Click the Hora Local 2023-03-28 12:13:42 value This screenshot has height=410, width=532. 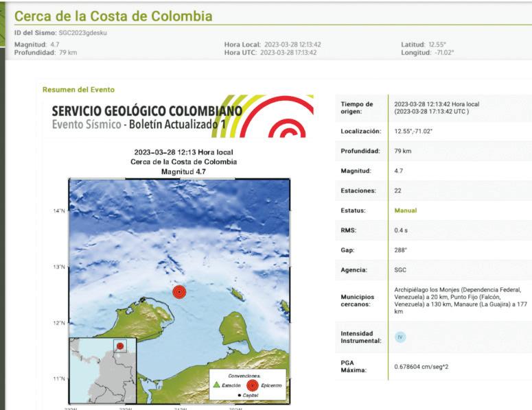292,45
